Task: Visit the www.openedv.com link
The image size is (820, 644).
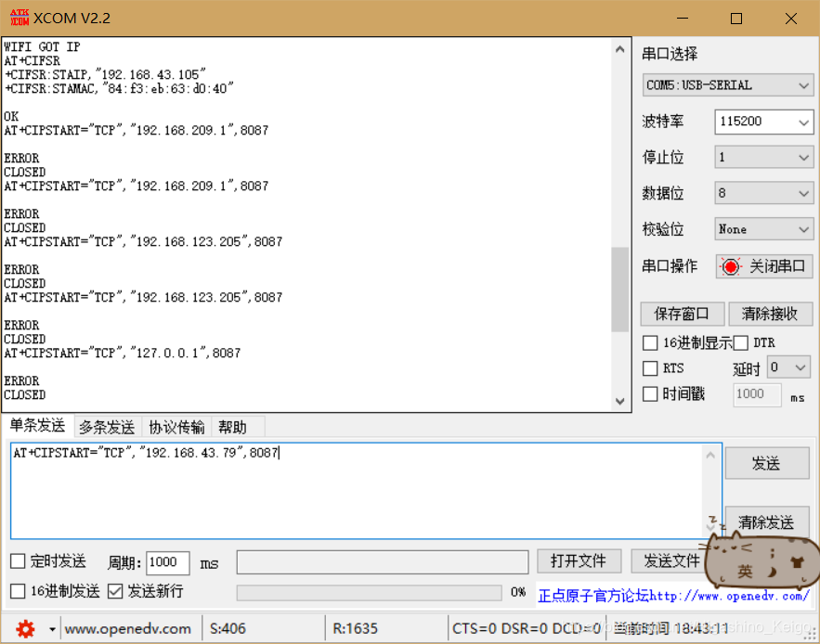Action: 128,628
